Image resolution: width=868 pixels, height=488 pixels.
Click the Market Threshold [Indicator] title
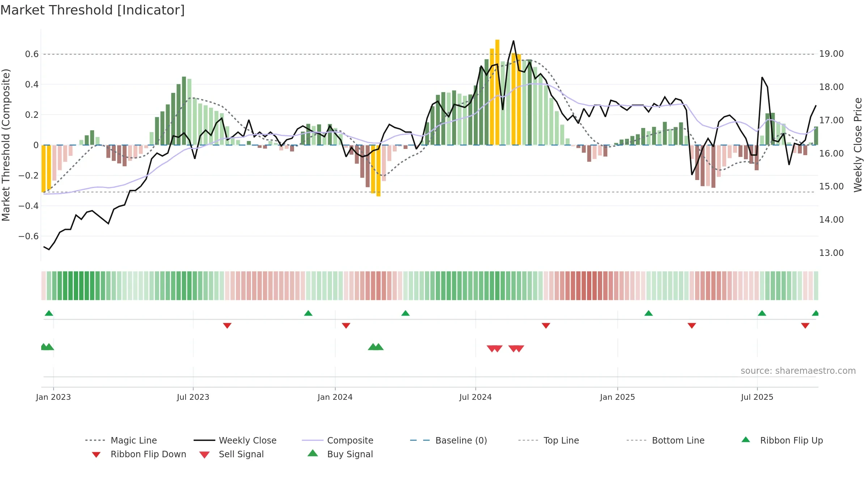coord(93,10)
